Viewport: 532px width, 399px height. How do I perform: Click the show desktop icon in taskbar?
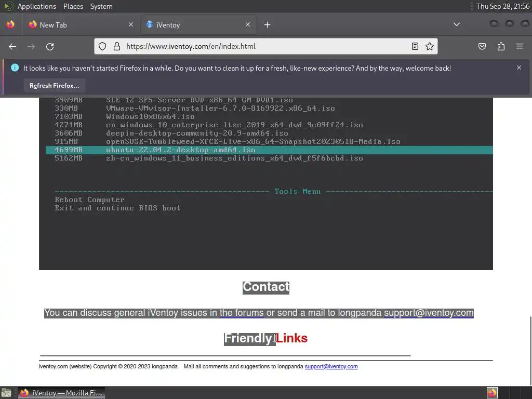point(6,393)
